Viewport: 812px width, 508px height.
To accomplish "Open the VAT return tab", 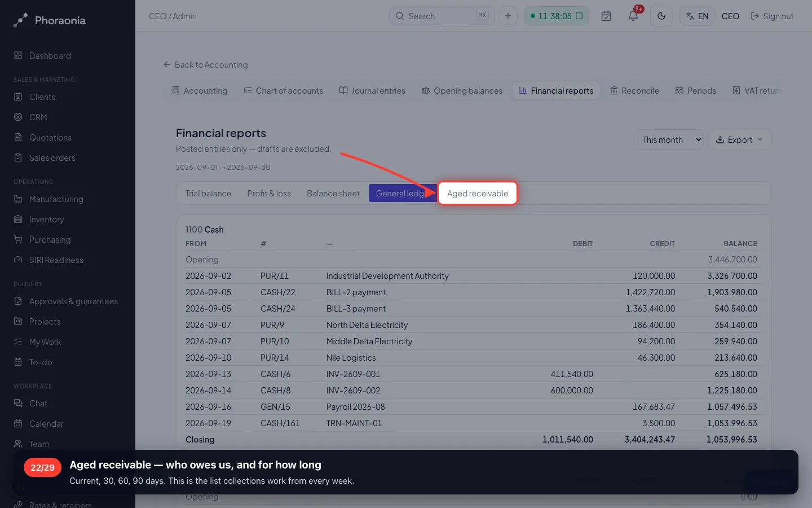I will [757, 91].
